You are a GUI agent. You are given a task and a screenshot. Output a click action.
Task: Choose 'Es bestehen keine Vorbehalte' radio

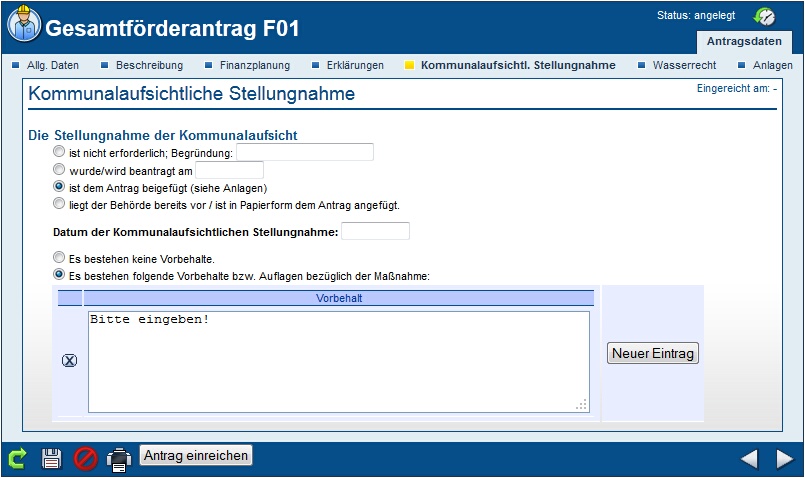59,257
